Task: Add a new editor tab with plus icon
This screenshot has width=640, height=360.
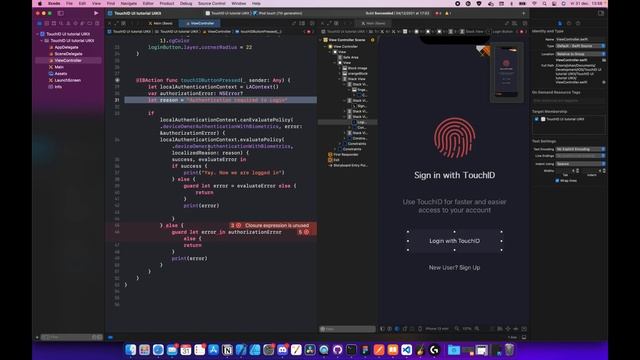Action: click(524, 13)
